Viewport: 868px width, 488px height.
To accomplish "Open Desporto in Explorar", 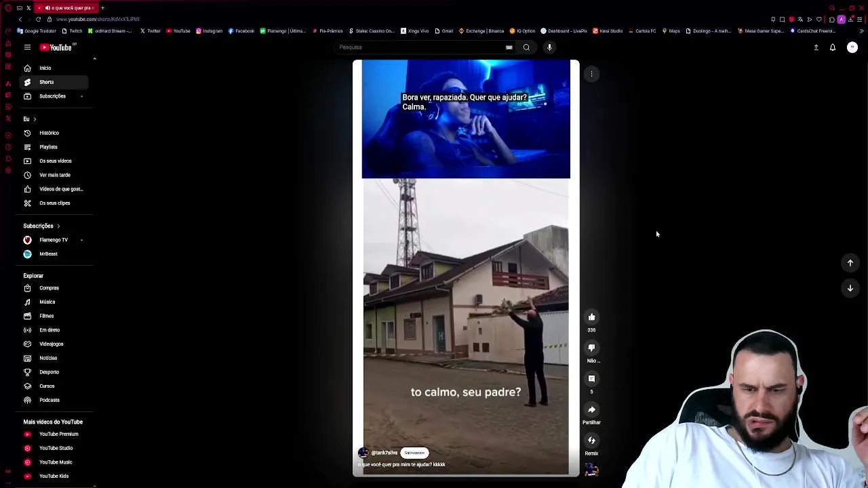I will 54,372.
